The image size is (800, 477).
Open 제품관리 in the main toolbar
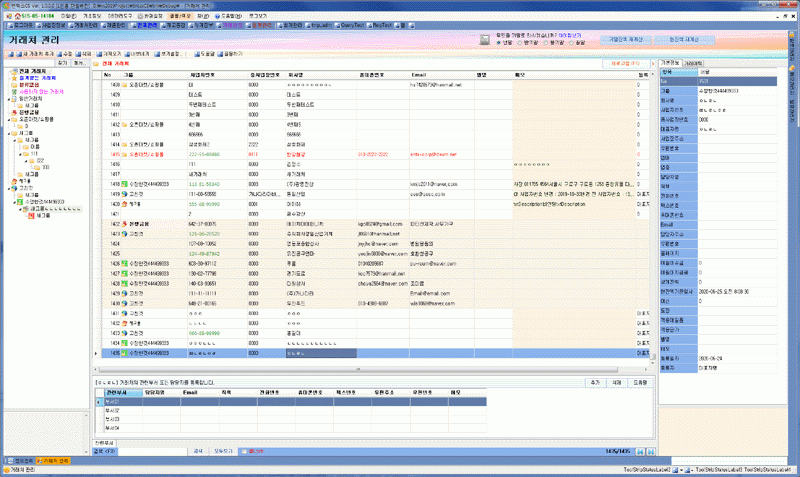[114, 25]
